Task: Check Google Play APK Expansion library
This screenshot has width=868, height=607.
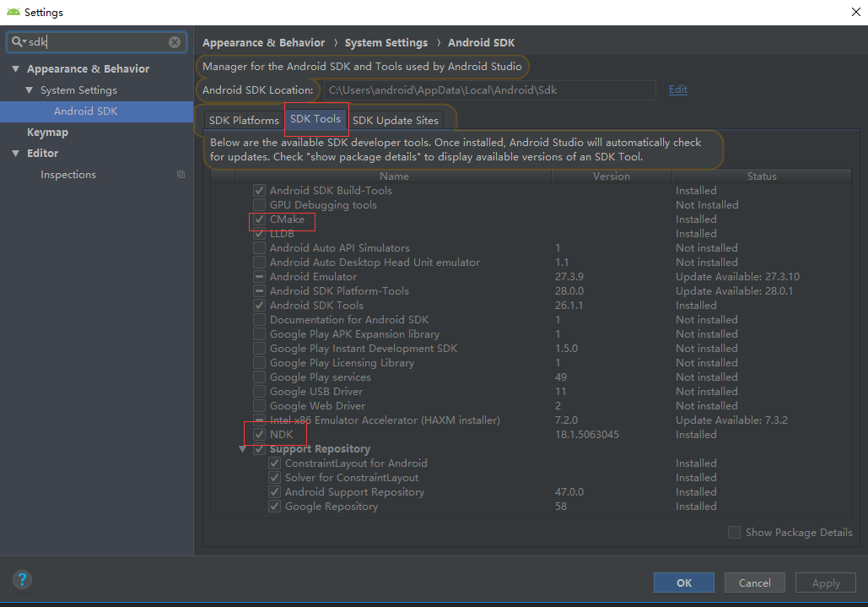Action: 259,334
